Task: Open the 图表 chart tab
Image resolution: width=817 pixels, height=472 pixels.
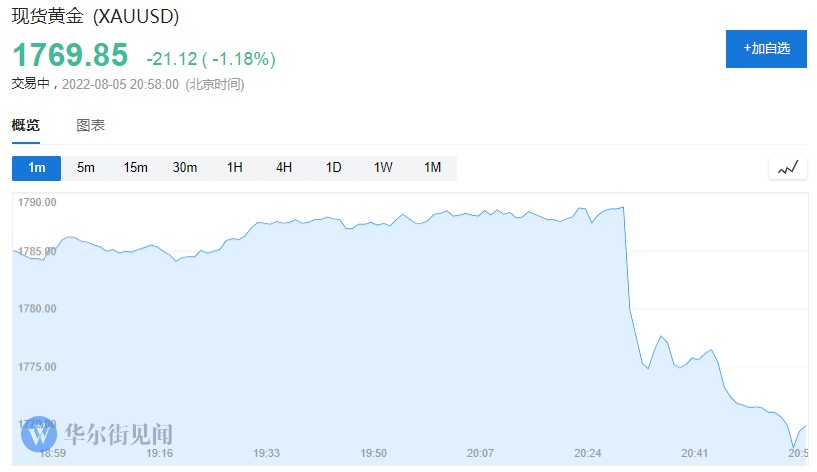Action: point(91,126)
